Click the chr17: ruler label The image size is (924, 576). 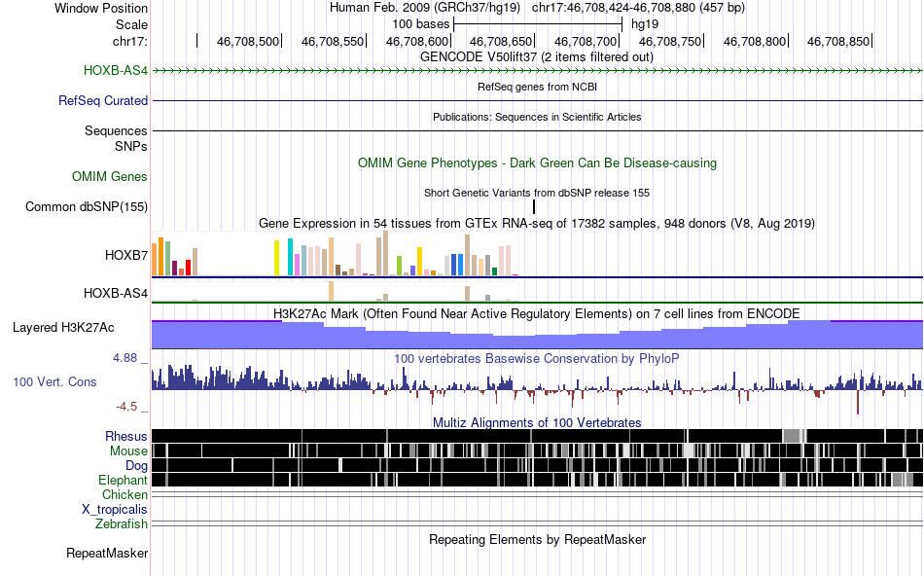coord(130,41)
